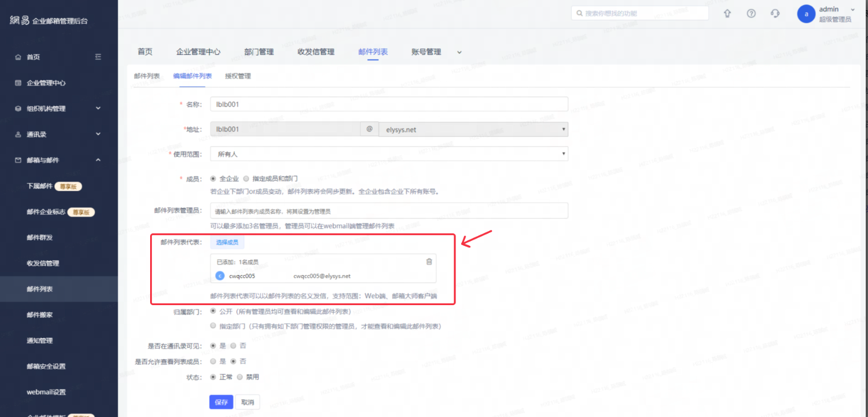Click the customer service headset icon
The width and height of the screenshot is (868, 417).
pyautogui.click(x=775, y=14)
